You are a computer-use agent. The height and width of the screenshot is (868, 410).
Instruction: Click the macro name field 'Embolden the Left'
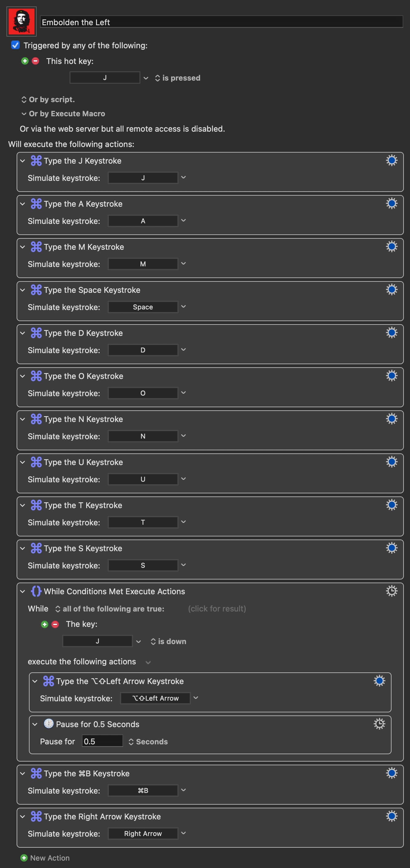pos(221,22)
